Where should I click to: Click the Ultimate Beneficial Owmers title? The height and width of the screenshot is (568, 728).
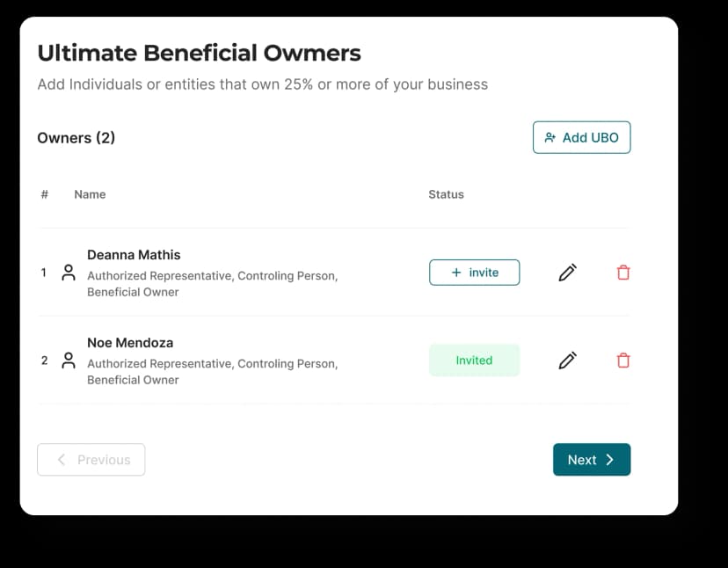[x=198, y=53]
